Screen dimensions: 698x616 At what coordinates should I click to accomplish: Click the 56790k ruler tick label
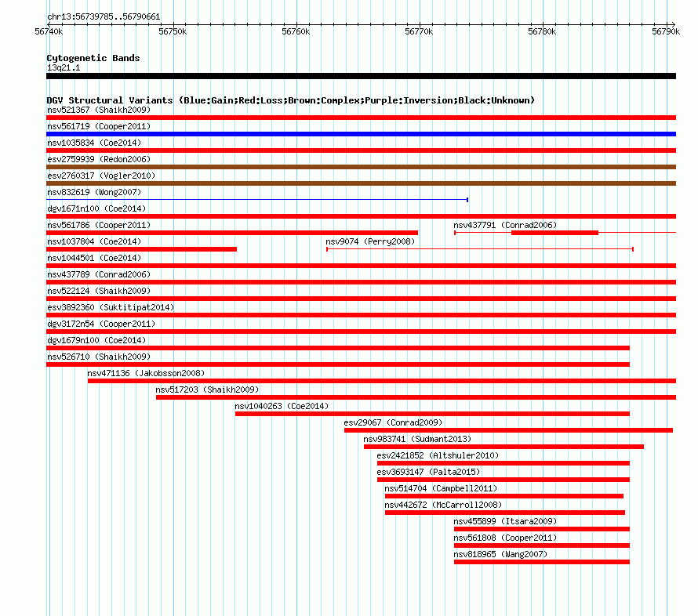pos(666,31)
